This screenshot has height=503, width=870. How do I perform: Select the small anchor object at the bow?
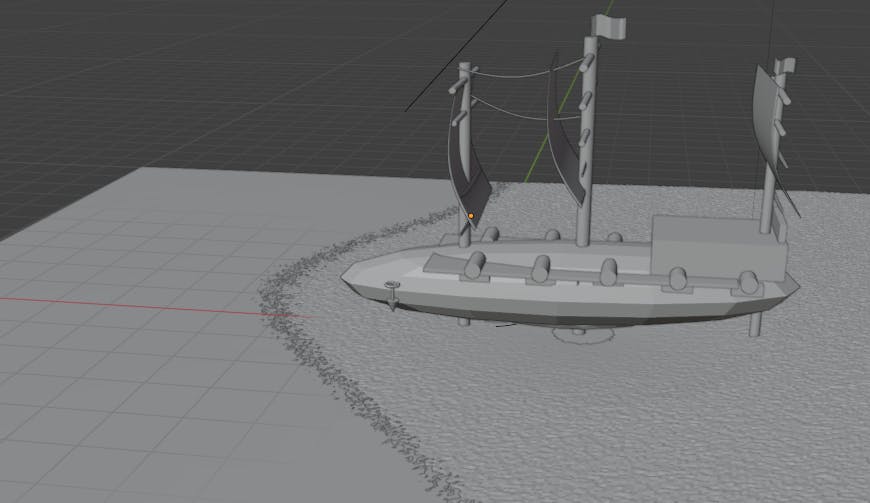point(393,294)
